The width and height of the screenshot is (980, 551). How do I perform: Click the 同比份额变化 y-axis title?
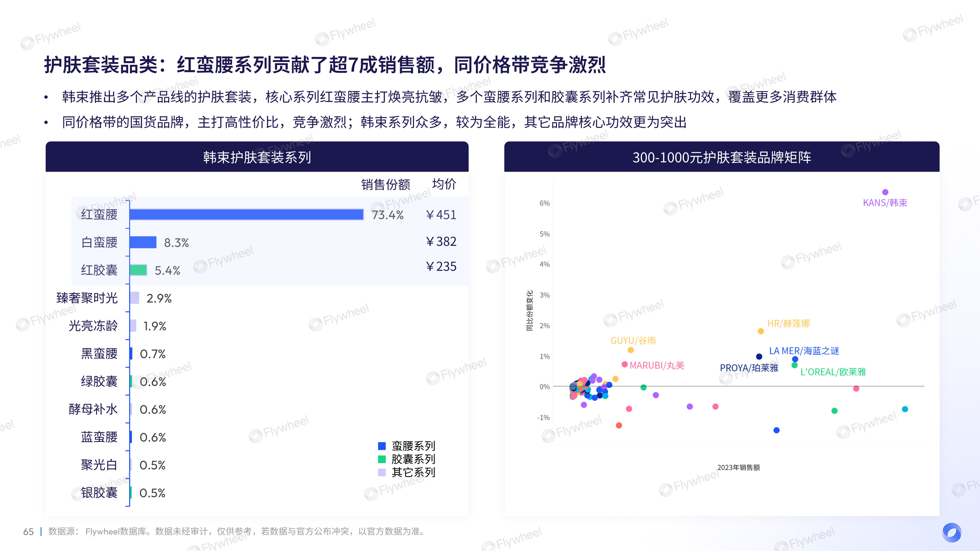tap(530, 311)
